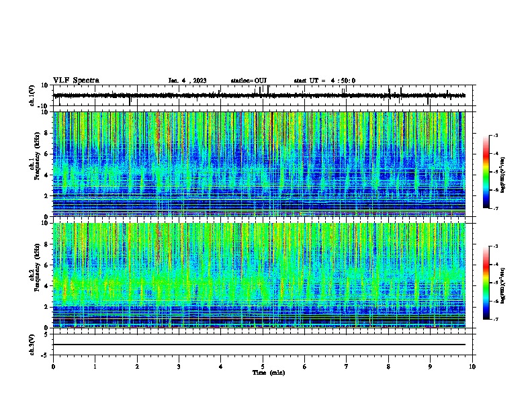The width and height of the screenshot is (532, 411).
Task: Click the ch.1 color bar log(PSD) label
Action: (x=503, y=175)
